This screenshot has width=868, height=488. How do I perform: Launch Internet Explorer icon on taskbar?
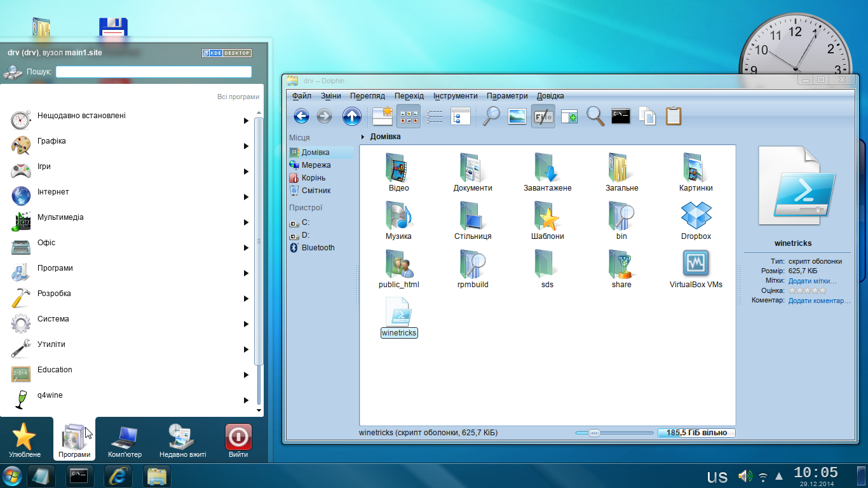click(118, 476)
